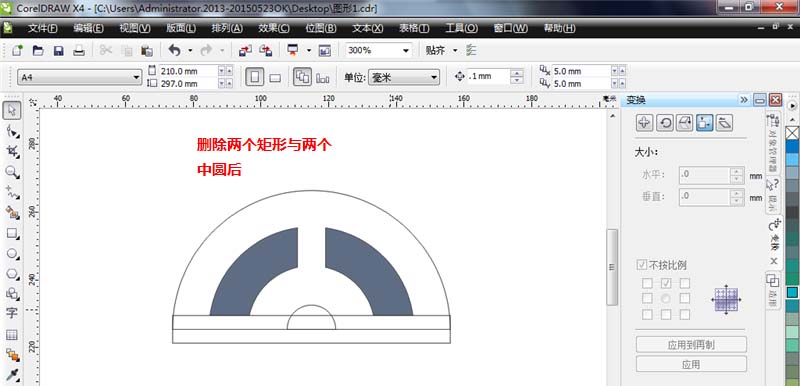This screenshot has width=800, height=386.
Task: Select the Freehand drawing tool
Action: 13,192
